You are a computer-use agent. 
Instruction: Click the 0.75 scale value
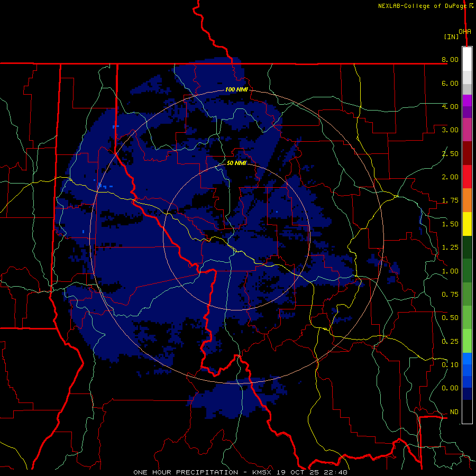[x=450, y=295]
